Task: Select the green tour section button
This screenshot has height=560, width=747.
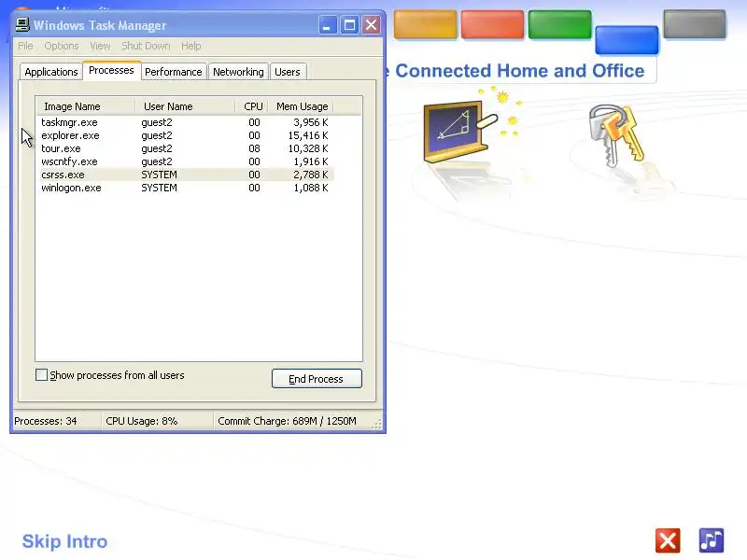Action: tap(559, 24)
